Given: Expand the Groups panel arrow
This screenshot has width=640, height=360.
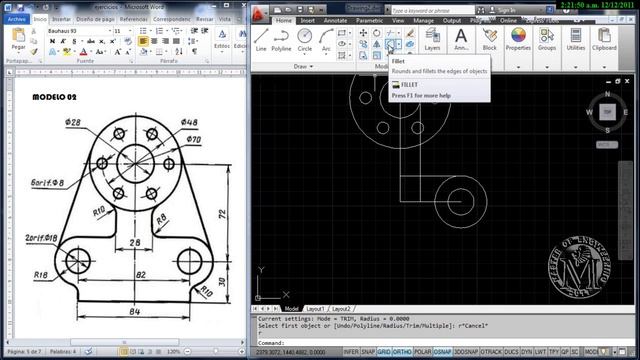Looking at the screenshot, I should click(x=547, y=67).
